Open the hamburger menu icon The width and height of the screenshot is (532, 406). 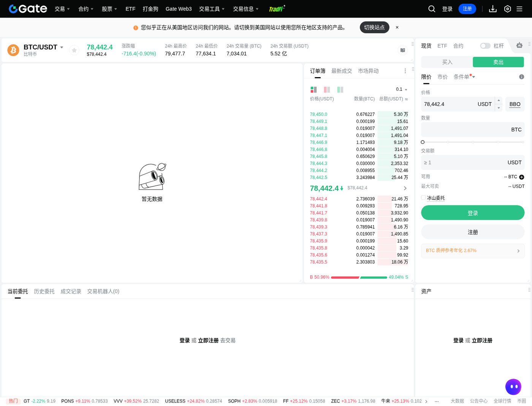(x=519, y=9)
